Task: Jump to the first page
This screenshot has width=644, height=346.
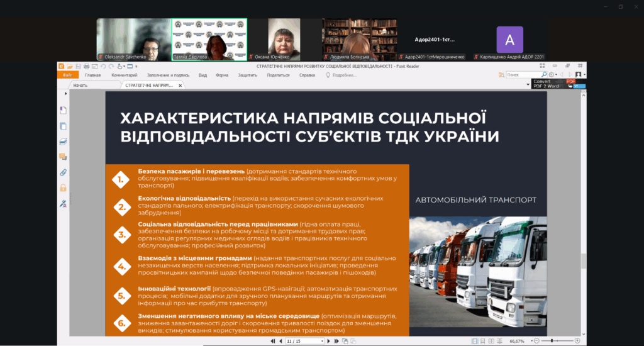Action: (x=272, y=341)
